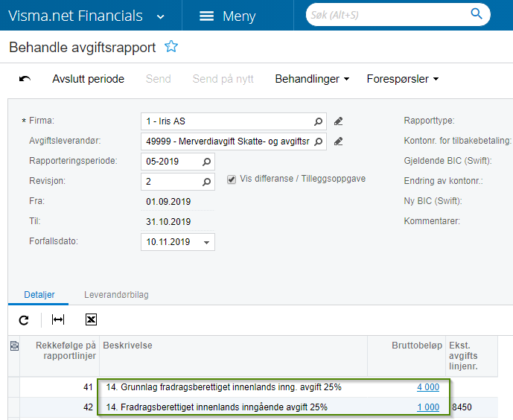Add Behandle avgiftsrapport to favorites star
Image resolution: width=513 pixels, height=420 pixels.
171,46
